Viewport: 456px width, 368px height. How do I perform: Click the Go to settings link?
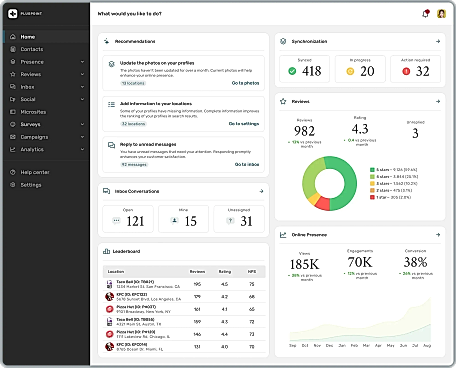[244, 124]
